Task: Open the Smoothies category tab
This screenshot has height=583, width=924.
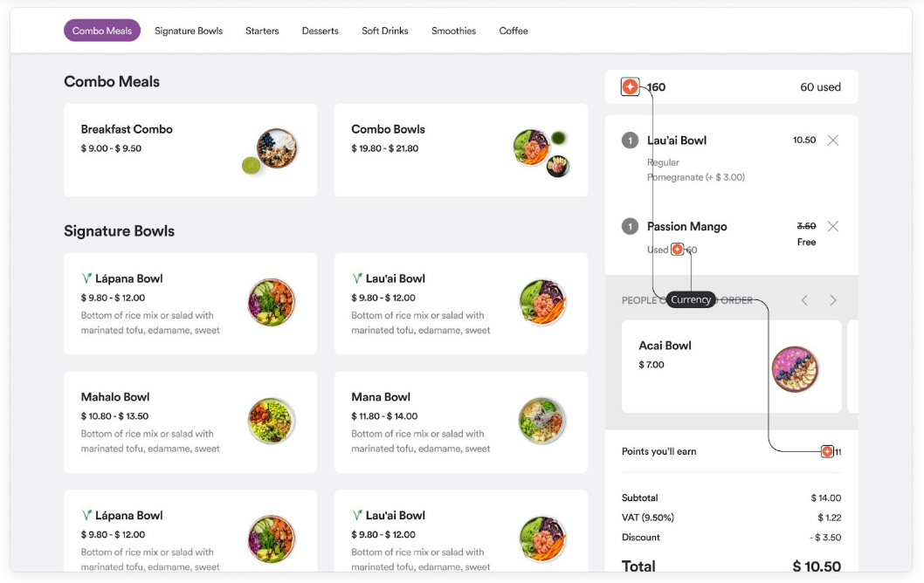Action: [x=454, y=31]
